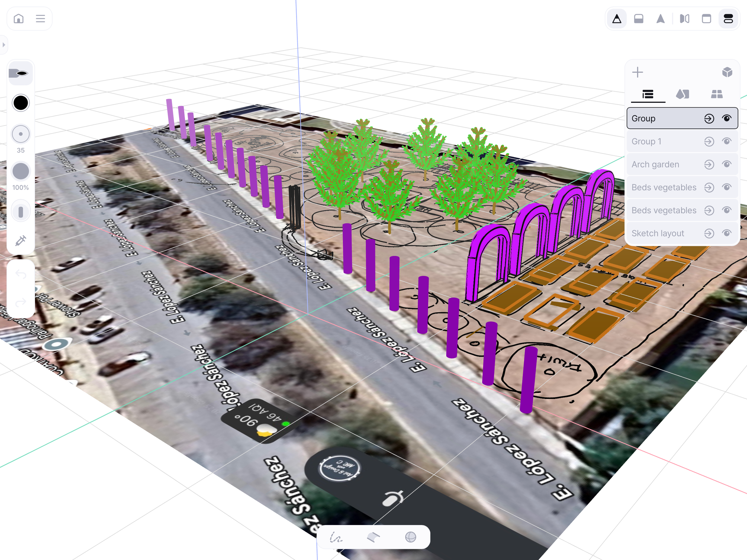Click the home gallery icon

(x=19, y=19)
